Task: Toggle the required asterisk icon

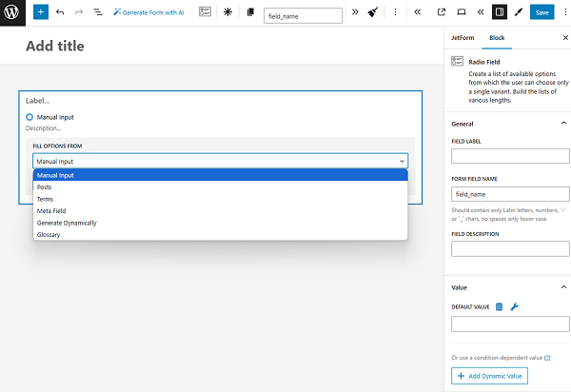Action: tap(228, 12)
